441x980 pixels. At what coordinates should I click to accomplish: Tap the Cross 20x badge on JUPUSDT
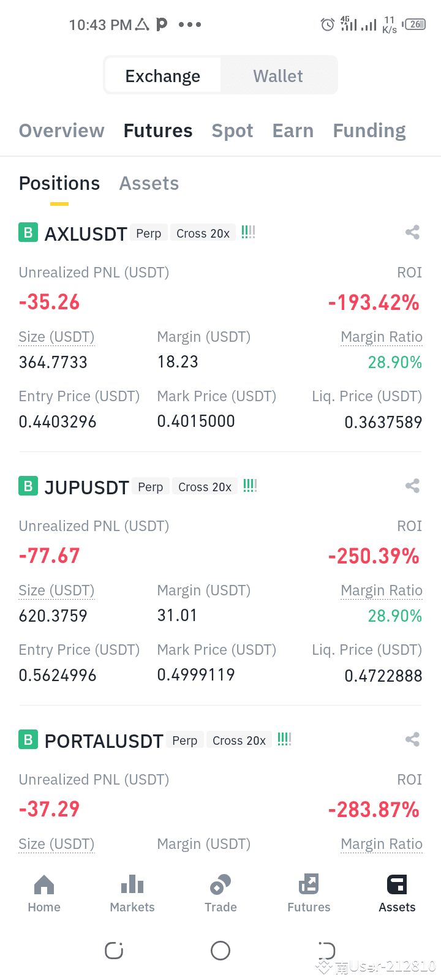click(x=205, y=487)
